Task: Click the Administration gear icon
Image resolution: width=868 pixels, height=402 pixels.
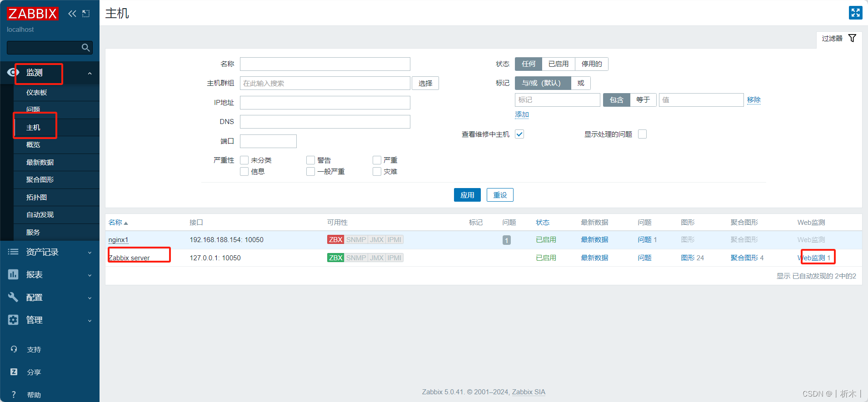Action: pos(13,320)
